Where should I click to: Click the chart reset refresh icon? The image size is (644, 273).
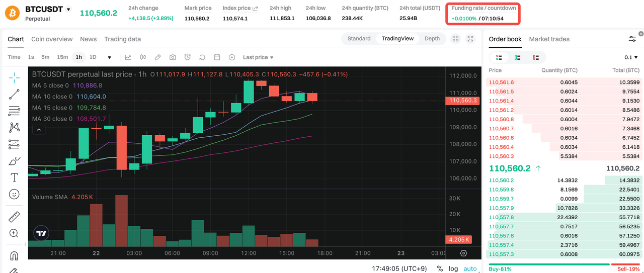pyautogui.click(x=202, y=57)
